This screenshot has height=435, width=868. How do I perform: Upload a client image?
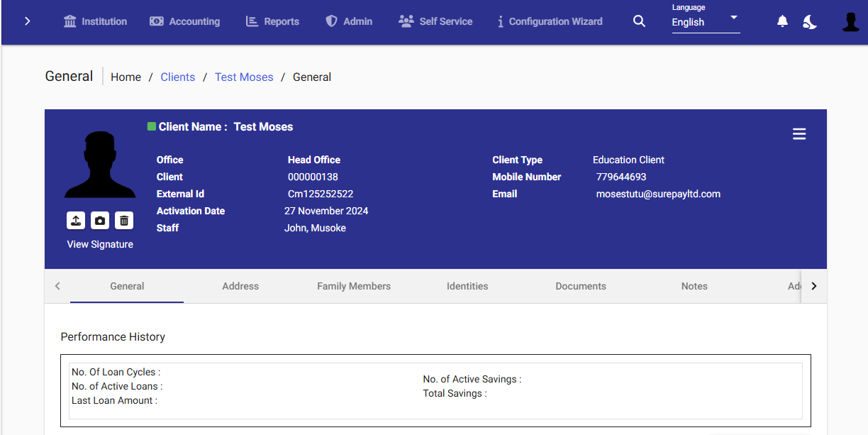pos(76,221)
